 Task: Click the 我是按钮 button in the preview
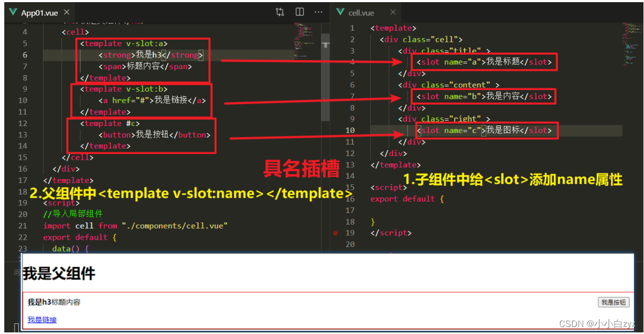coord(613,302)
